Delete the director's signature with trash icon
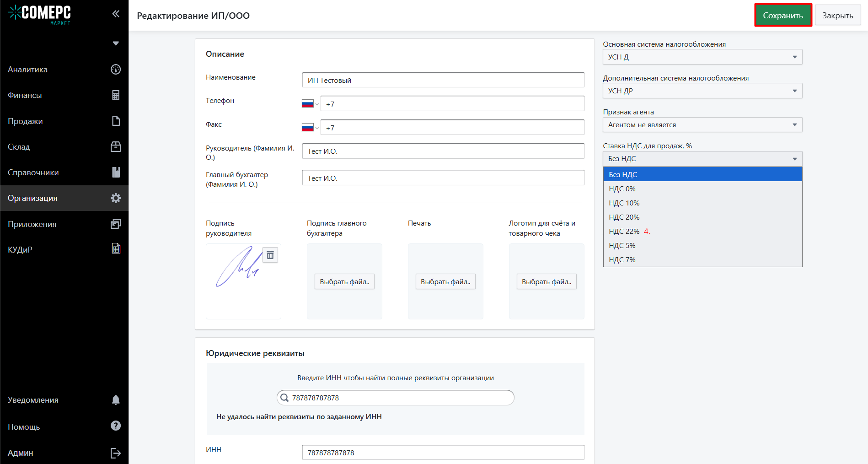The height and width of the screenshot is (464, 868). (x=270, y=255)
